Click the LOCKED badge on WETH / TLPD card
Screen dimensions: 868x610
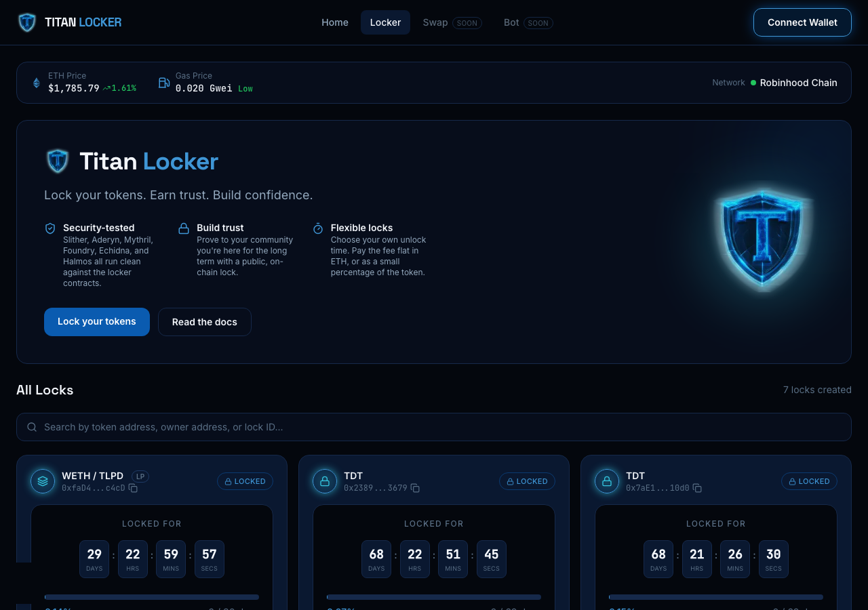tap(245, 481)
